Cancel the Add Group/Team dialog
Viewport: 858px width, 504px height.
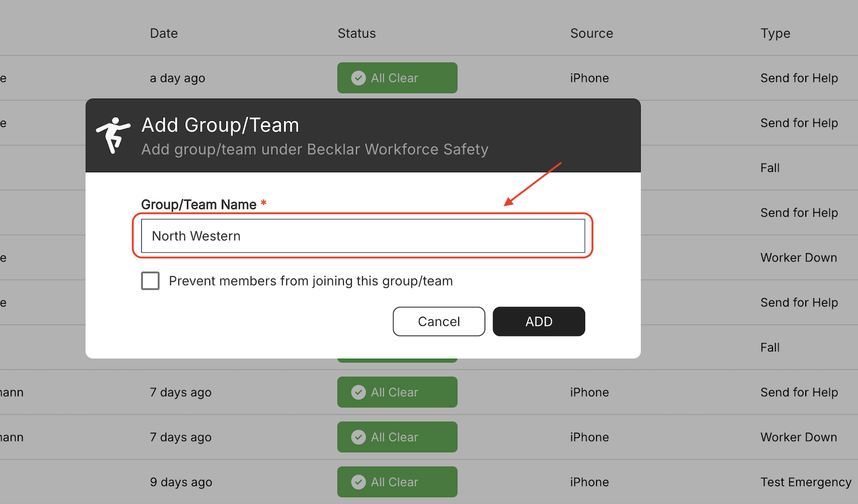tap(439, 321)
